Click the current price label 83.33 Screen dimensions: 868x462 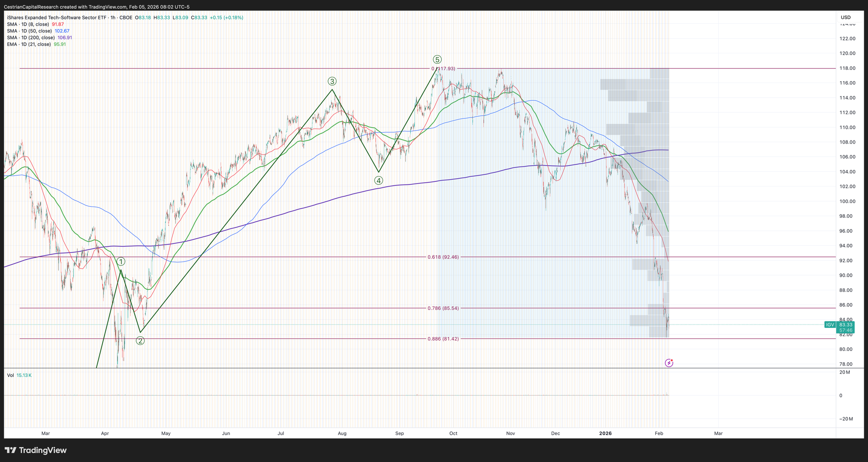(x=846, y=324)
